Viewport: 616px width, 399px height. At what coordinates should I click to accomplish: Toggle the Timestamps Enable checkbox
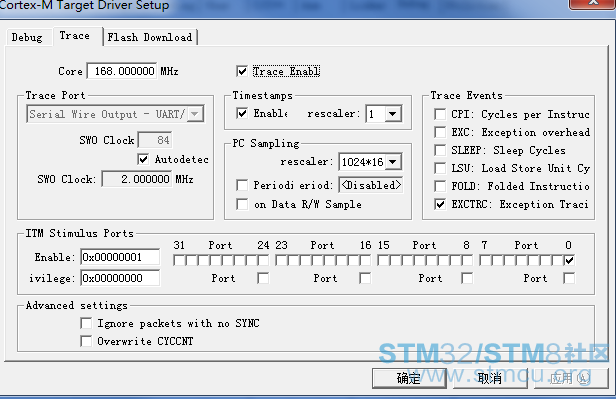point(242,113)
